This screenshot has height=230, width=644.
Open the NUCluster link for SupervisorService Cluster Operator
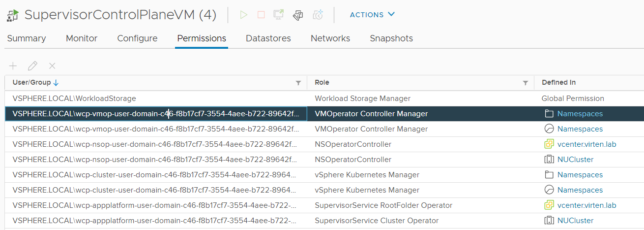click(x=575, y=221)
